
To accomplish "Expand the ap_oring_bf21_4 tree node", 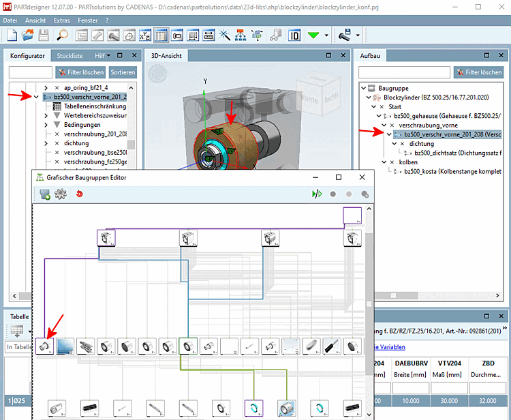I will pos(46,88).
